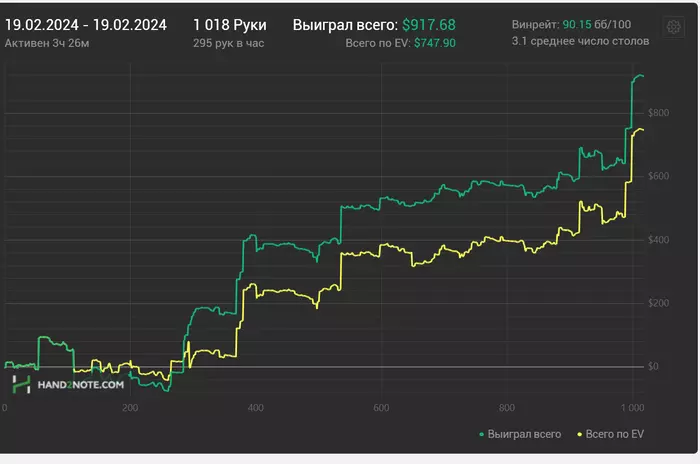
Task: Click the total won value $917.68
Action: (429, 25)
